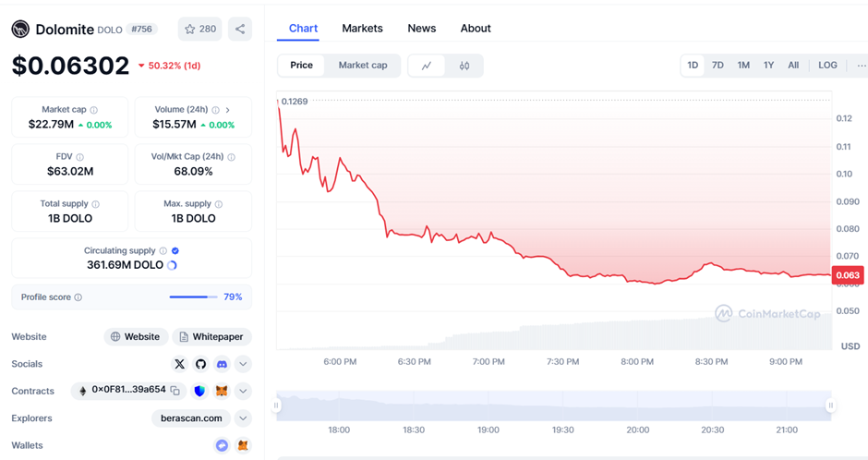Show Vol/Mkt Cap (24h) info icon

coord(232,157)
